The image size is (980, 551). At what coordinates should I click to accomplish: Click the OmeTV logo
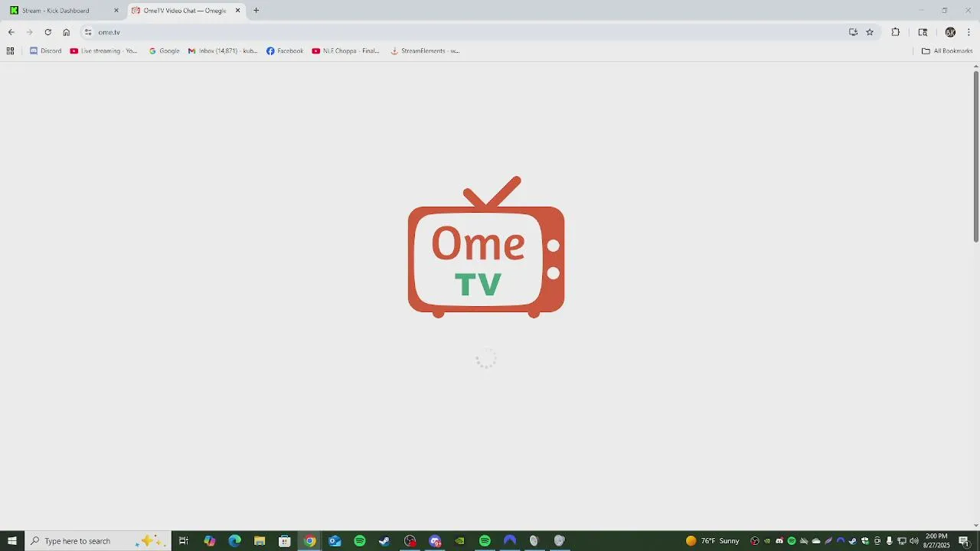pos(486,247)
